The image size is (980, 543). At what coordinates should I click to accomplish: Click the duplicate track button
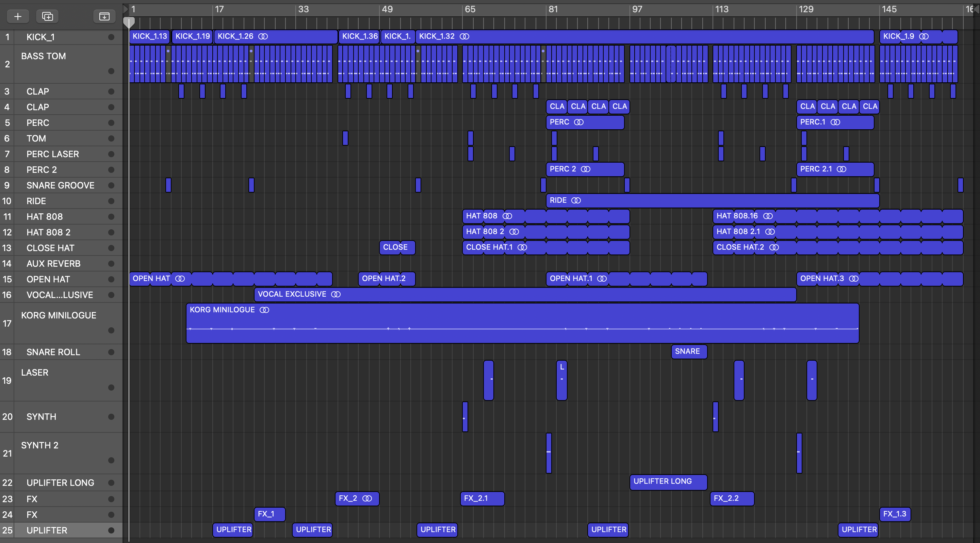coord(48,16)
